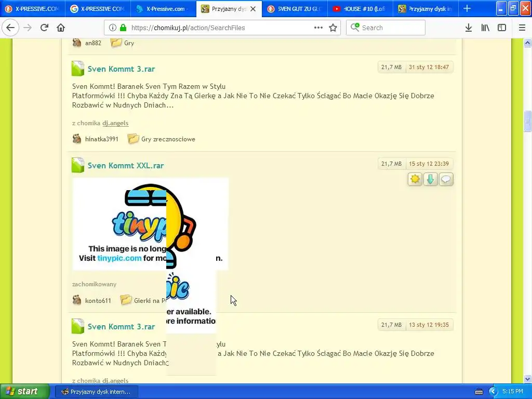This screenshot has height=399, width=532.
Task: Click the hamster avatar next to konto611
Action: (77, 300)
